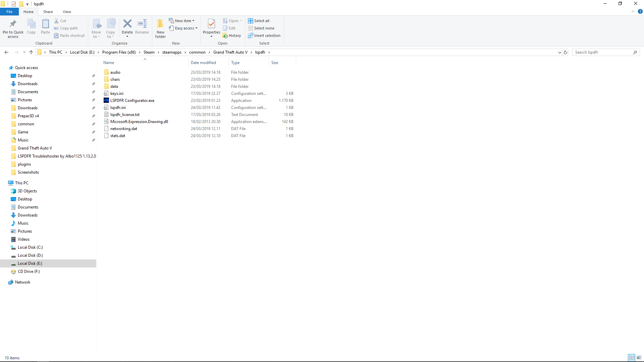Select Local Disk (C:) in navigation pane
Screen dimensions: 644x362
click(x=30, y=247)
